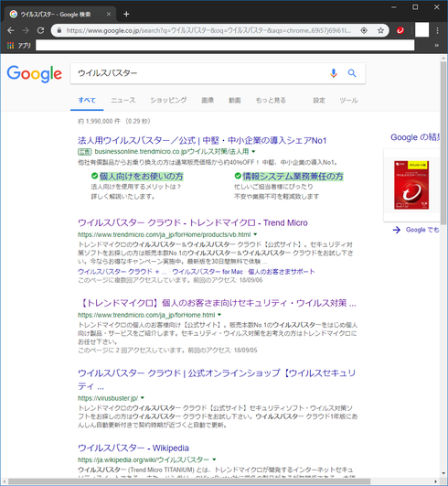This screenshot has width=448, height=486.
Task: Expand the arrow beside ja.wikipedia.org URL
Action: 214,459
